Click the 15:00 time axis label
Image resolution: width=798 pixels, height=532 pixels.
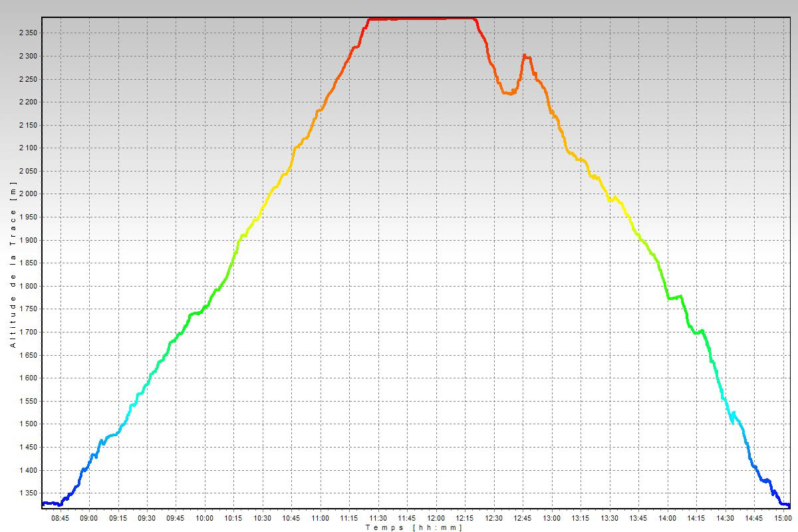point(783,517)
